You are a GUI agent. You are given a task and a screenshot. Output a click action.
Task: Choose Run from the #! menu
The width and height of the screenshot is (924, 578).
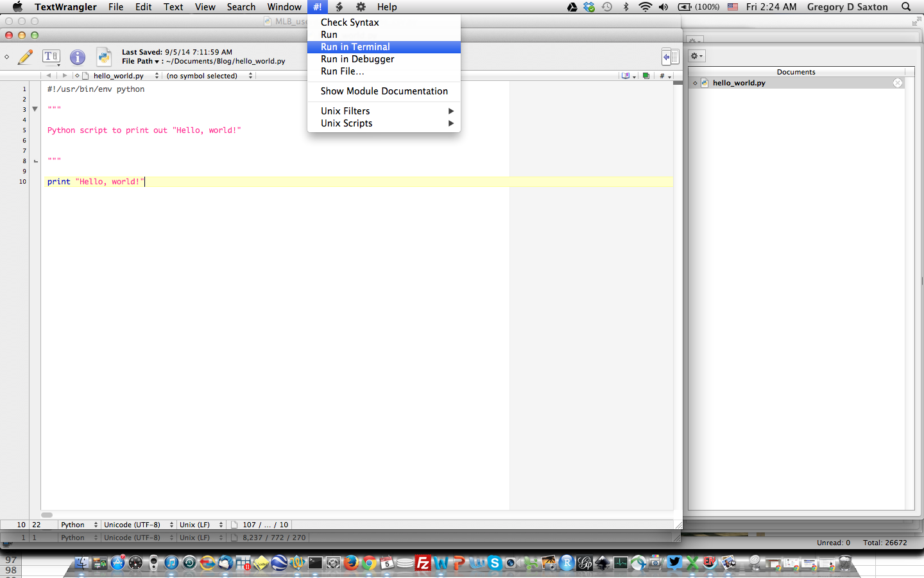coord(384,35)
